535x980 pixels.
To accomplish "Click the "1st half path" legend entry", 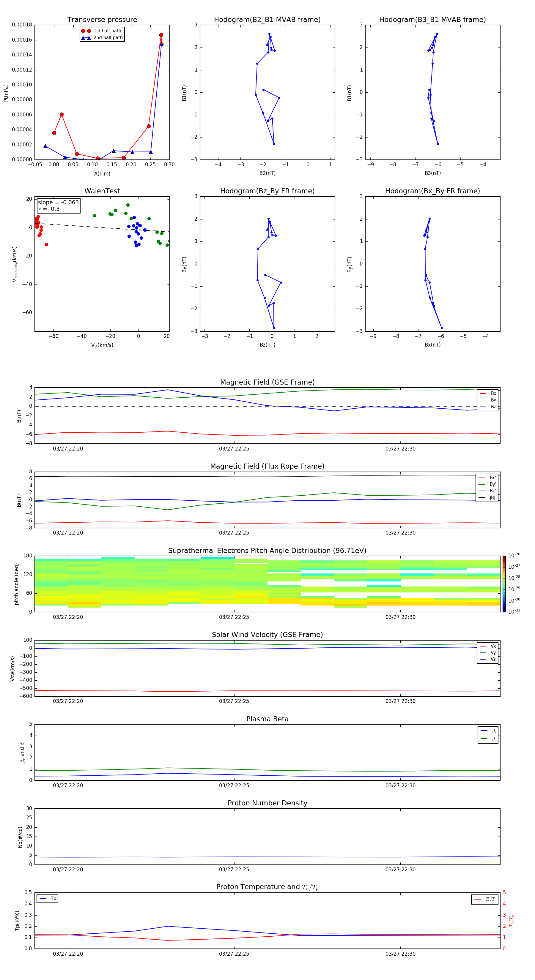I will coord(102,31).
